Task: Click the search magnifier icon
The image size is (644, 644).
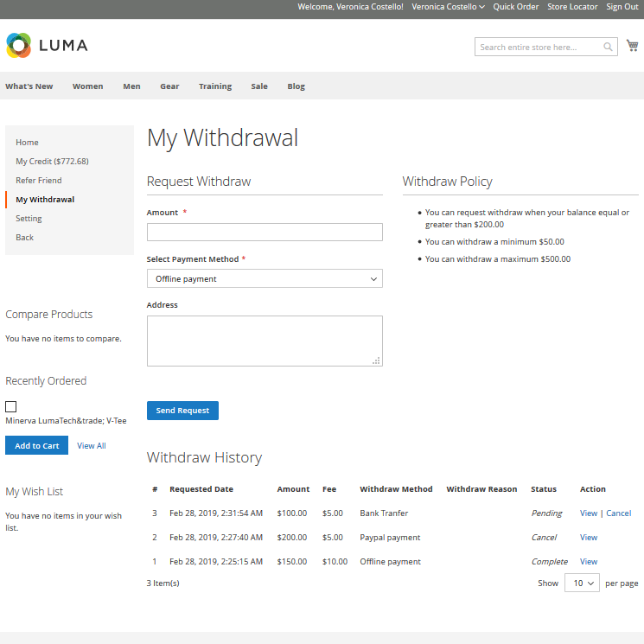Action: [x=609, y=47]
